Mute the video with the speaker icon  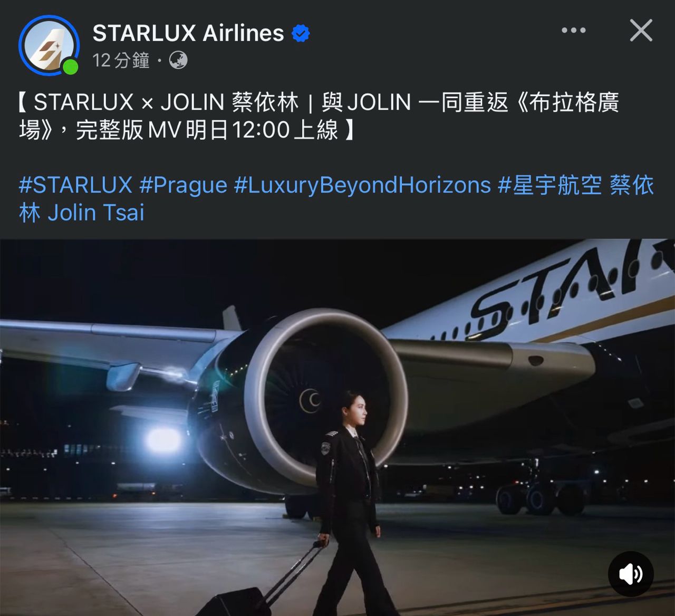pos(631,574)
